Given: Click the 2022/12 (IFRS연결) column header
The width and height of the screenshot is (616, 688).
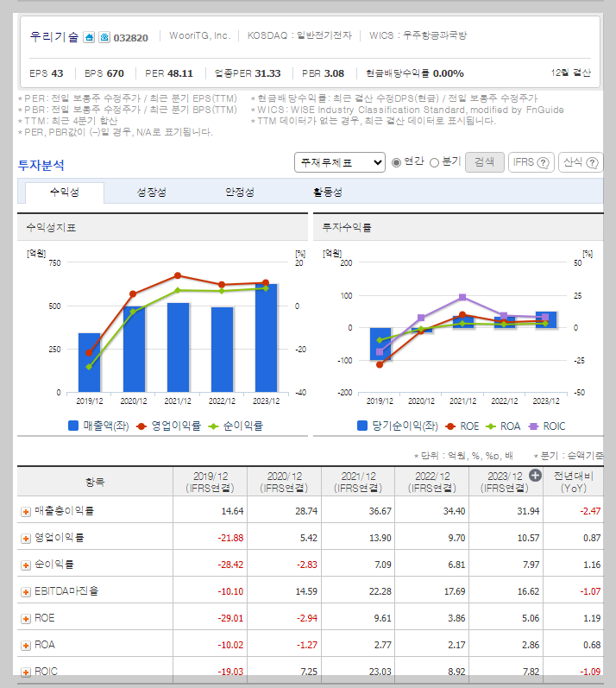Looking at the screenshot, I should (432, 482).
